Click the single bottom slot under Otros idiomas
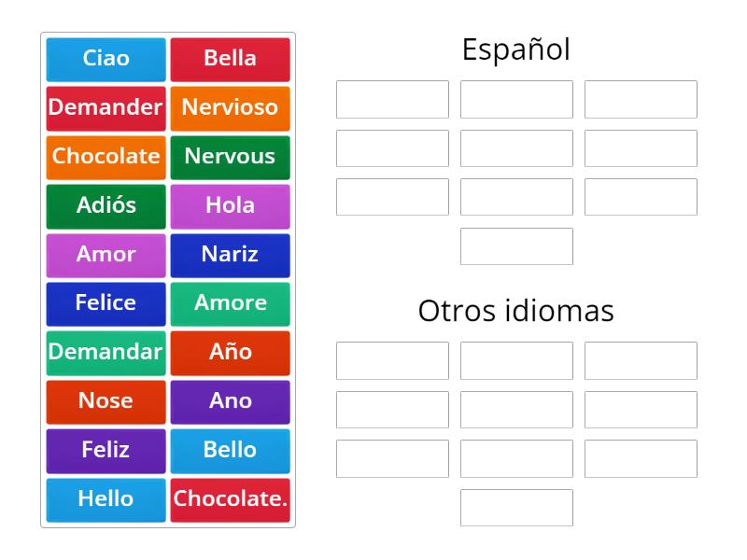This screenshot has height=560, width=747. coord(516,508)
